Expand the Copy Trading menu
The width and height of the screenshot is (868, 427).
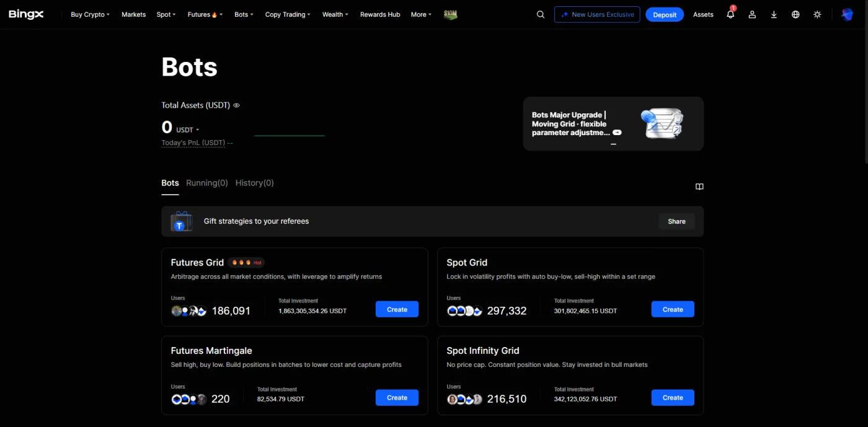click(x=288, y=14)
